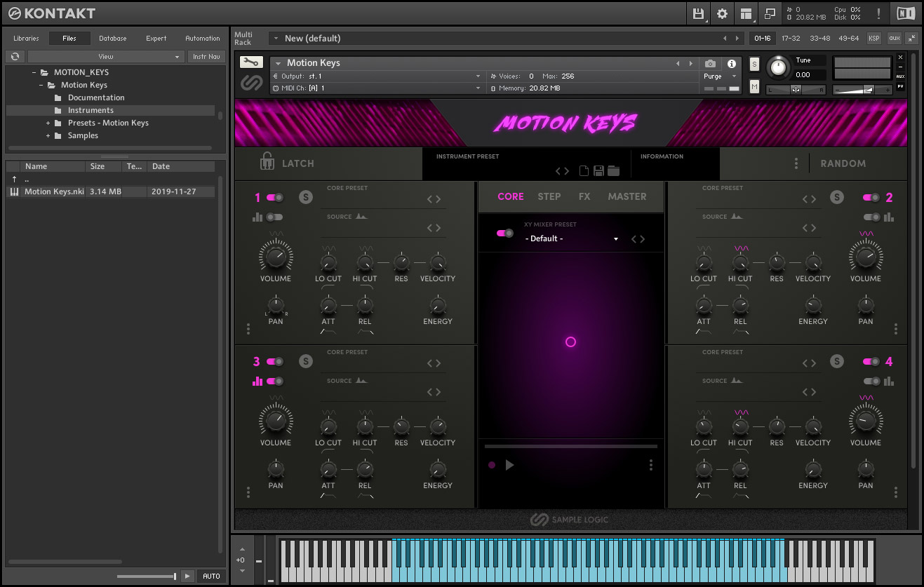Open the XY Mixer Preset Default dropdown

coord(572,238)
